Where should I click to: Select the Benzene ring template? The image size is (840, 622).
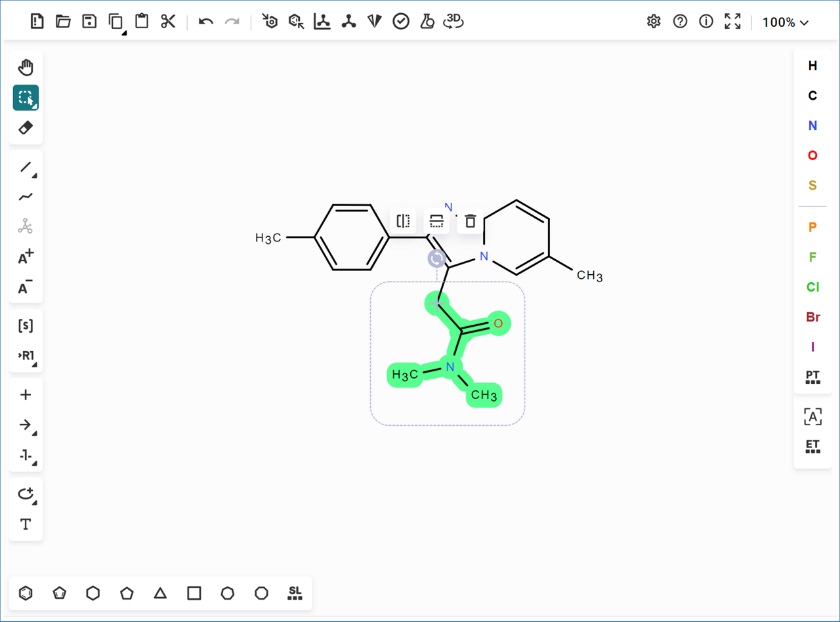pos(26,593)
